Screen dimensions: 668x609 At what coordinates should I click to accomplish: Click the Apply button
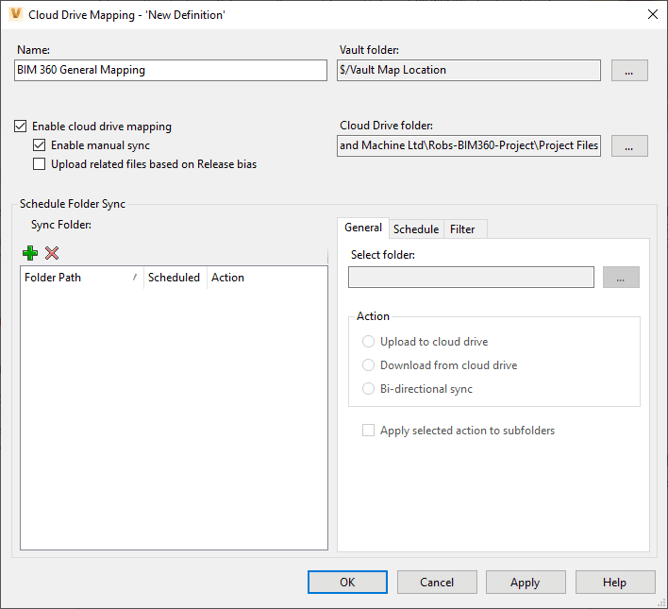526,582
